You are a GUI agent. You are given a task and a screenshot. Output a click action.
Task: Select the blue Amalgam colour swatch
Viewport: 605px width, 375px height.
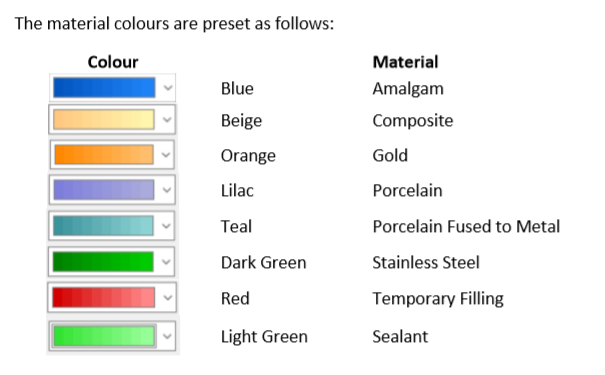[x=104, y=88]
